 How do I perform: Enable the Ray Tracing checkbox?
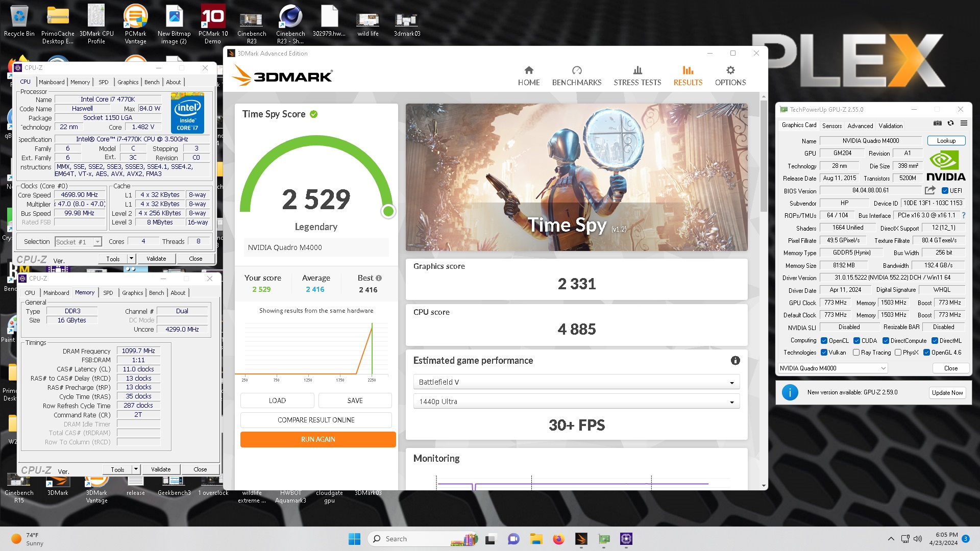[856, 353]
